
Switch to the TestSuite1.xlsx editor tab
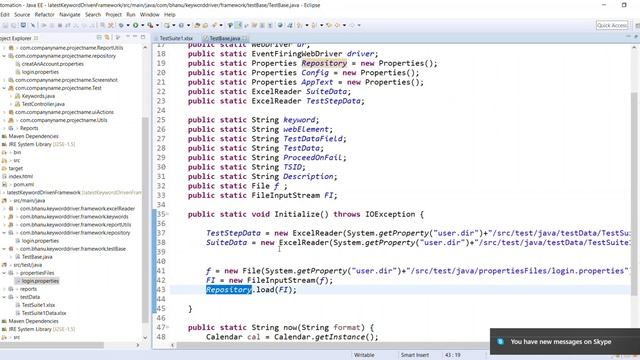tap(176, 38)
